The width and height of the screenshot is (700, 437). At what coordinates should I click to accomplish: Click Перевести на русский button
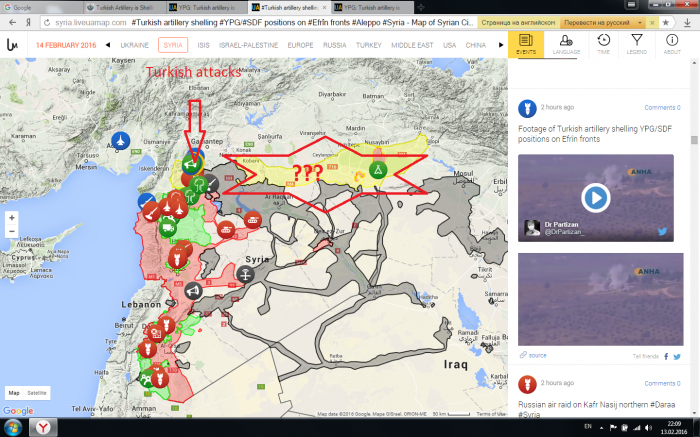(x=597, y=22)
